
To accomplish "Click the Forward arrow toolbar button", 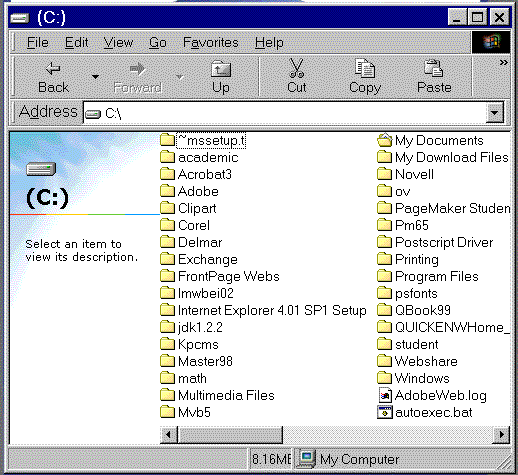I will 137,77.
